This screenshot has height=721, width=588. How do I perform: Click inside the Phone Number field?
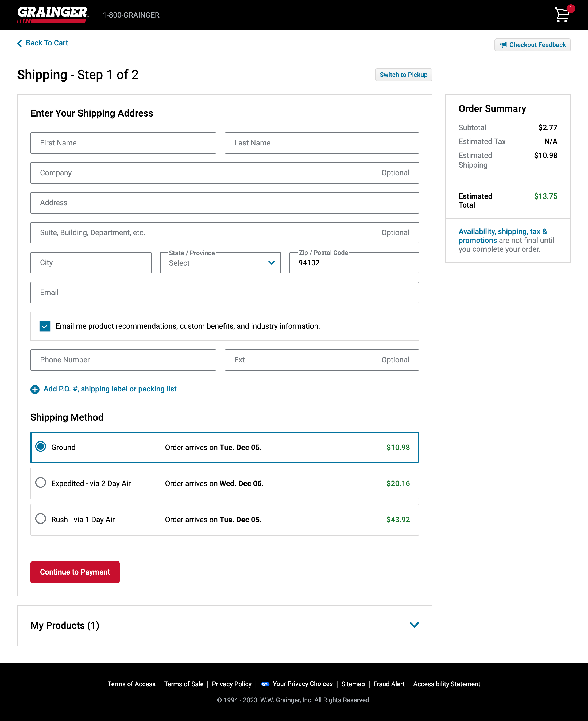pos(123,360)
